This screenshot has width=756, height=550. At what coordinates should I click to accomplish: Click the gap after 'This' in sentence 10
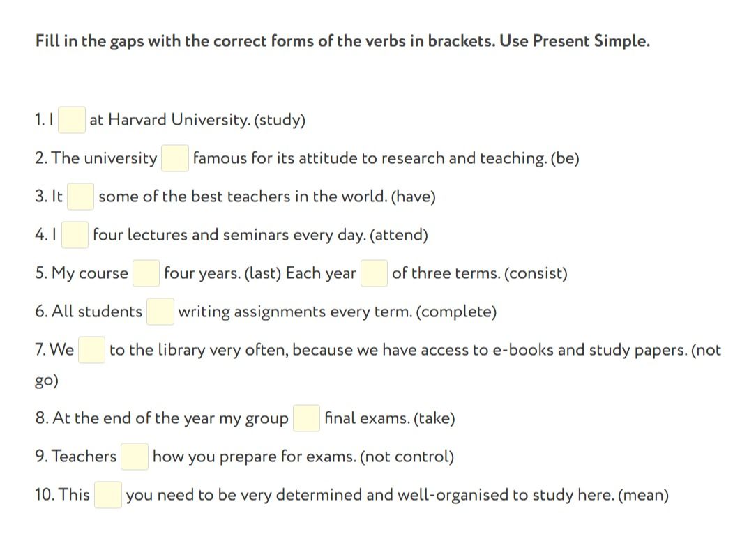click(108, 494)
